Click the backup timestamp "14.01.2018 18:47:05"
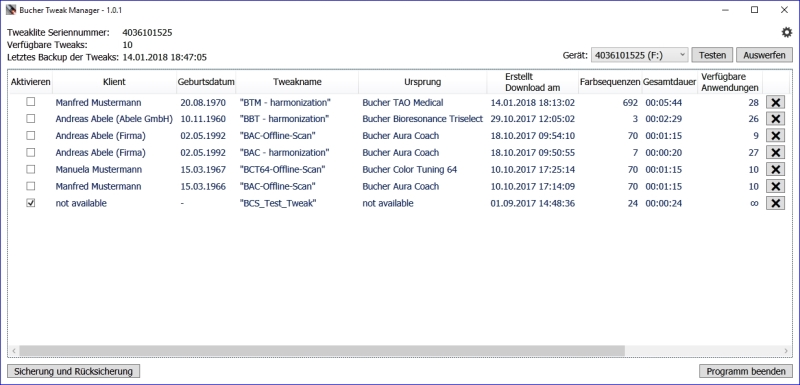The width and height of the screenshot is (800, 385). (x=164, y=57)
